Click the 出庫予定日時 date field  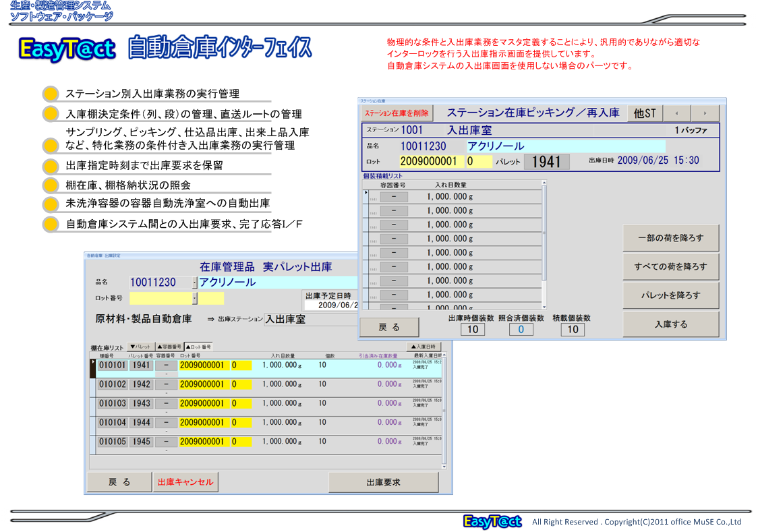point(332,305)
